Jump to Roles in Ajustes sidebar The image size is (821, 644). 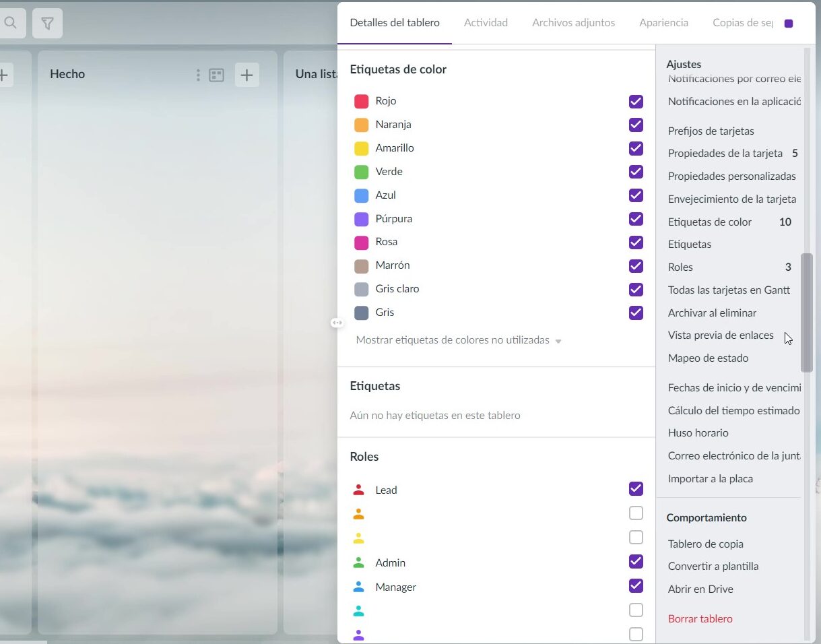click(x=680, y=267)
